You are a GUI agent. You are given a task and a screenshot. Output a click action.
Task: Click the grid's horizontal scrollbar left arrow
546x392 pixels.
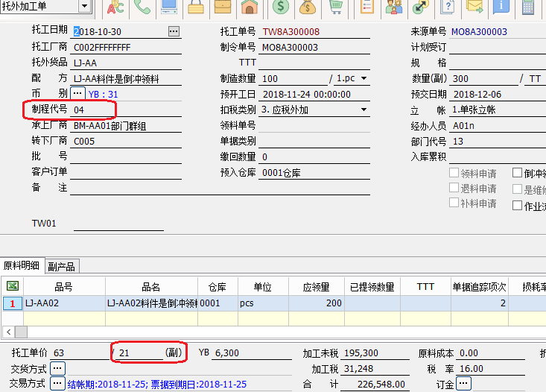click(9, 332)
